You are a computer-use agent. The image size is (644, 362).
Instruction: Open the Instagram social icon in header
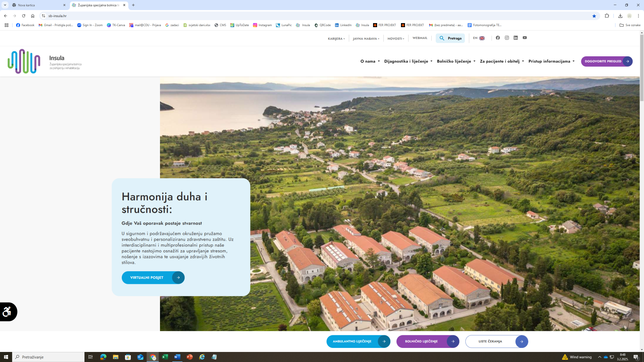pyautogui.click(x=507, y=38)
